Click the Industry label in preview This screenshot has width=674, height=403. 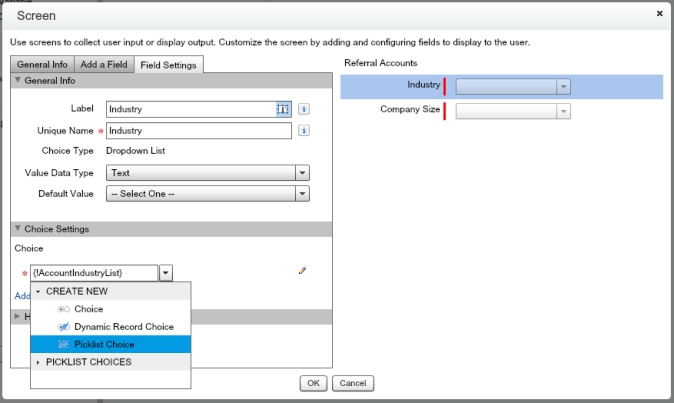click(x=424, y=85)
